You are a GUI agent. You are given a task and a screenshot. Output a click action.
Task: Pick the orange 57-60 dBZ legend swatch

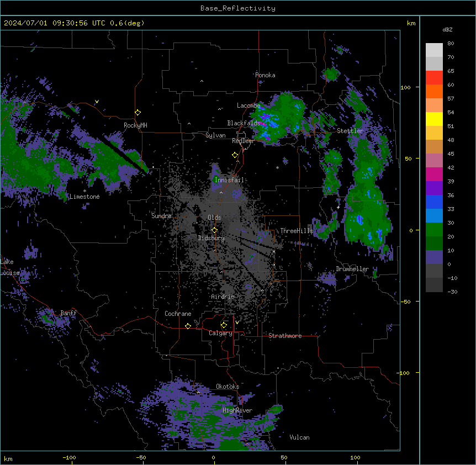click(434, 92)
